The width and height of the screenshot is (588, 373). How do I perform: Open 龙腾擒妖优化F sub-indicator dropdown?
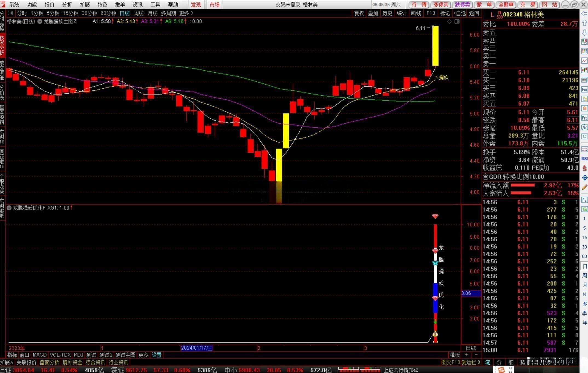pos(9,208)
